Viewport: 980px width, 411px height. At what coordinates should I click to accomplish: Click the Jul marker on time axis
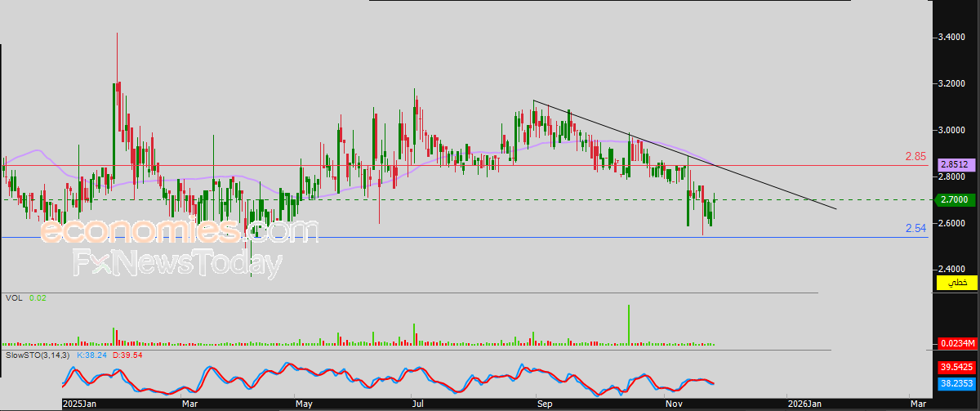pyautogui.click(x=418, y=404)
